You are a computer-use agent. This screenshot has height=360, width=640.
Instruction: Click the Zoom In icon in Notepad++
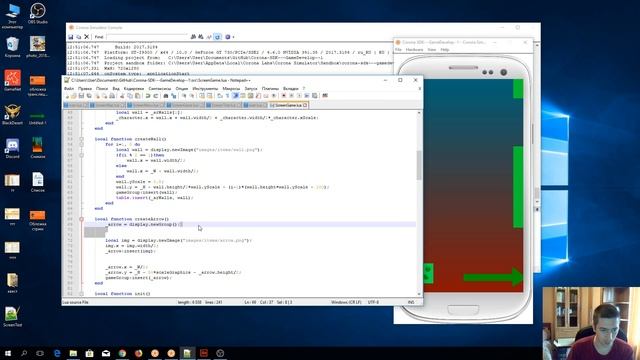tap(184, 96)
